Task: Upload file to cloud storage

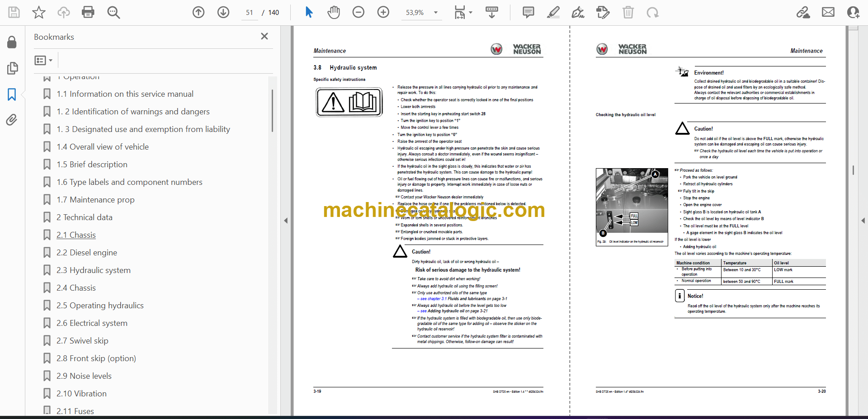Action: point(63,12)
